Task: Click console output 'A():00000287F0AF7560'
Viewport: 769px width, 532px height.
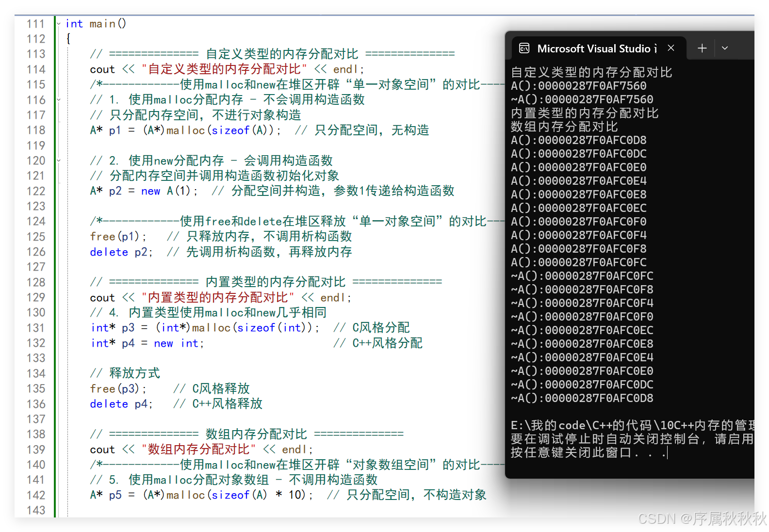Action: click(579, 86)
